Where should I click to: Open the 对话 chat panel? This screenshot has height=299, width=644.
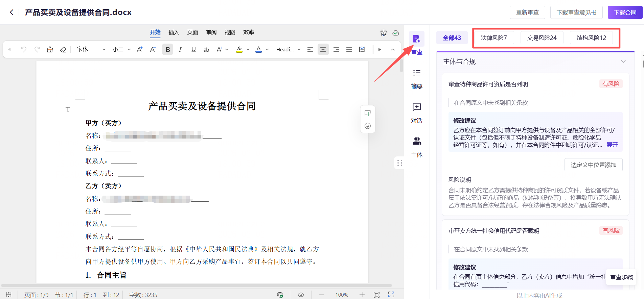click(416, 113)
